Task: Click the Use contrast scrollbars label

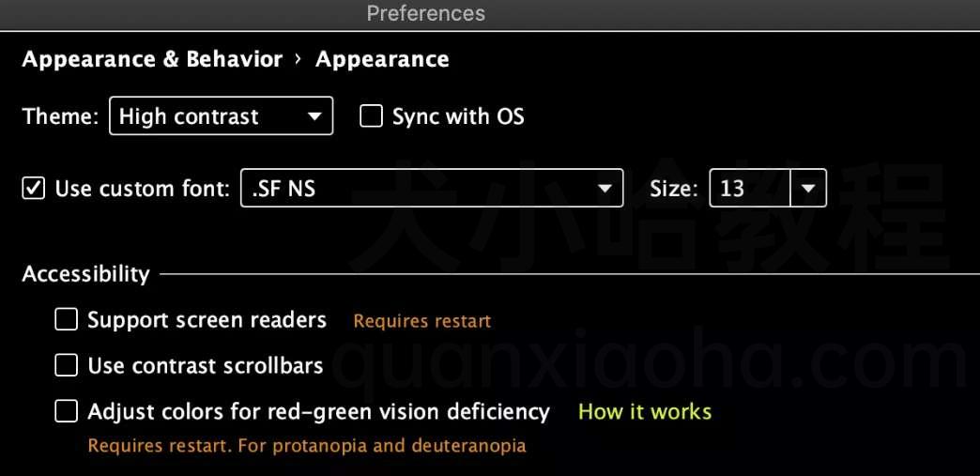Action: (x=205, y=365)
